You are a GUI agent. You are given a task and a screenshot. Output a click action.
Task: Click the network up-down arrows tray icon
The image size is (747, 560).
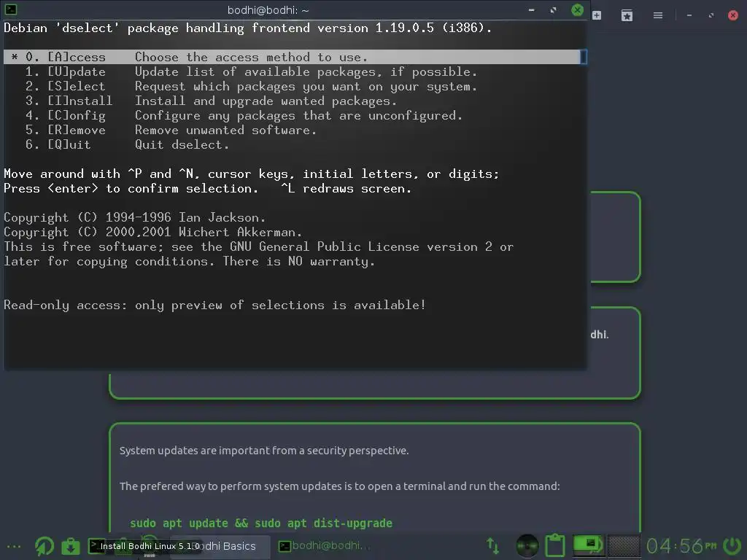(x=492, y=545)
